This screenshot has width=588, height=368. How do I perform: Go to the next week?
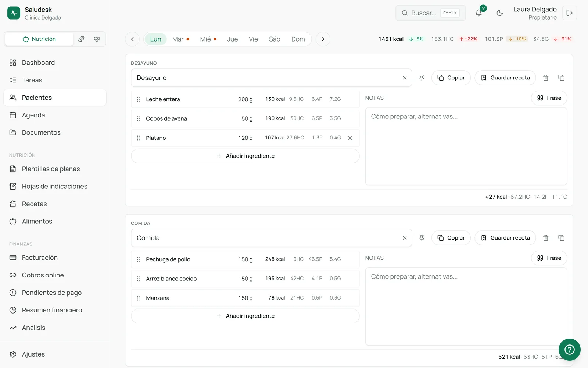(323, 39)
